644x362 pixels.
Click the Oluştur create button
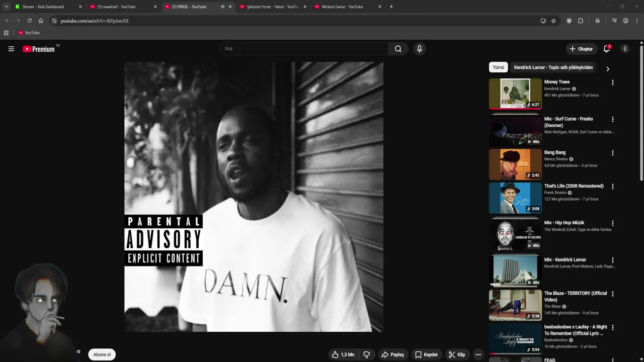click(581, 49)
